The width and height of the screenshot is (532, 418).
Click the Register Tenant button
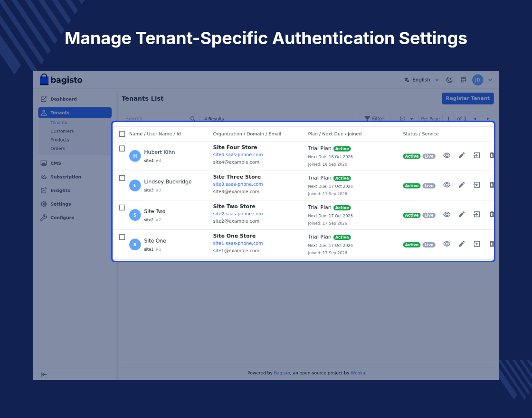pos(467,98)
